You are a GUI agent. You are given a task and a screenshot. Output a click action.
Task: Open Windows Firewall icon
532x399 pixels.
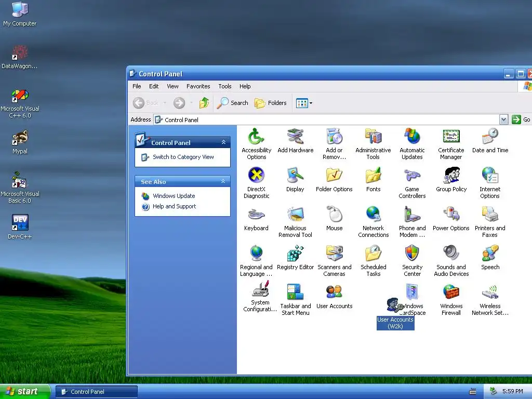[x=451, y=300]
